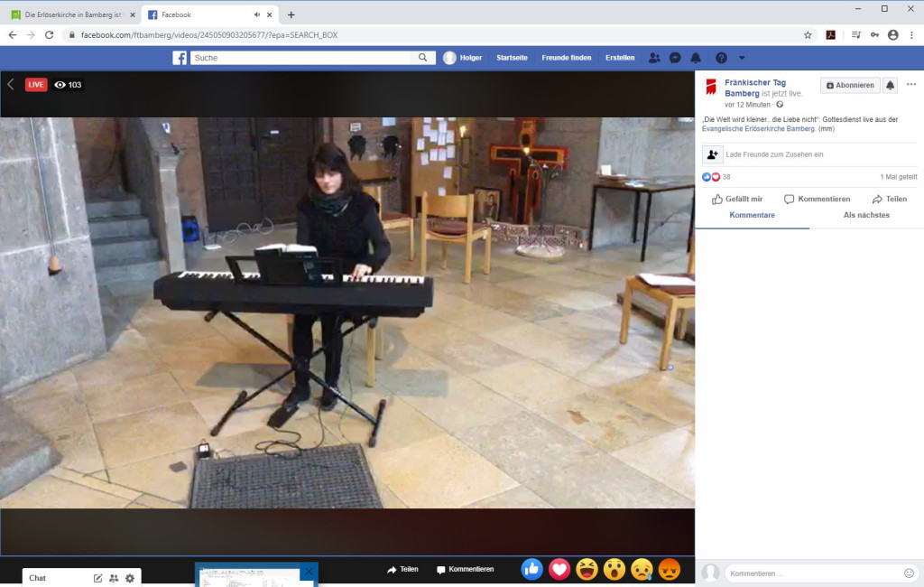Compose new message in Chat bar
This screenshot has height=587, width=924.
(x=97, y=578)
